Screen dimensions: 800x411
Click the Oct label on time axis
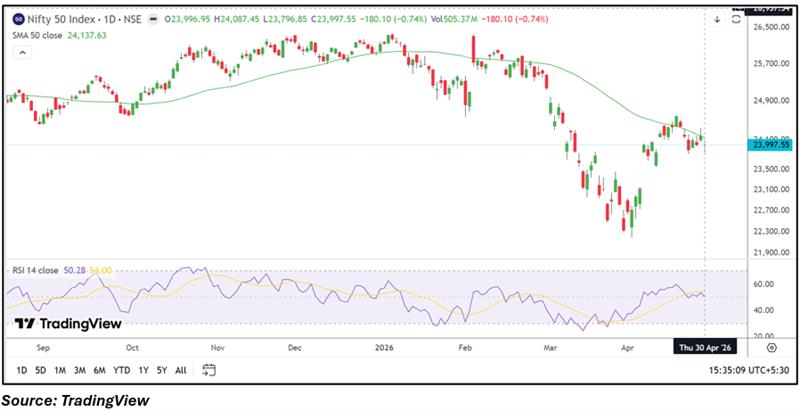pos(132,348)
